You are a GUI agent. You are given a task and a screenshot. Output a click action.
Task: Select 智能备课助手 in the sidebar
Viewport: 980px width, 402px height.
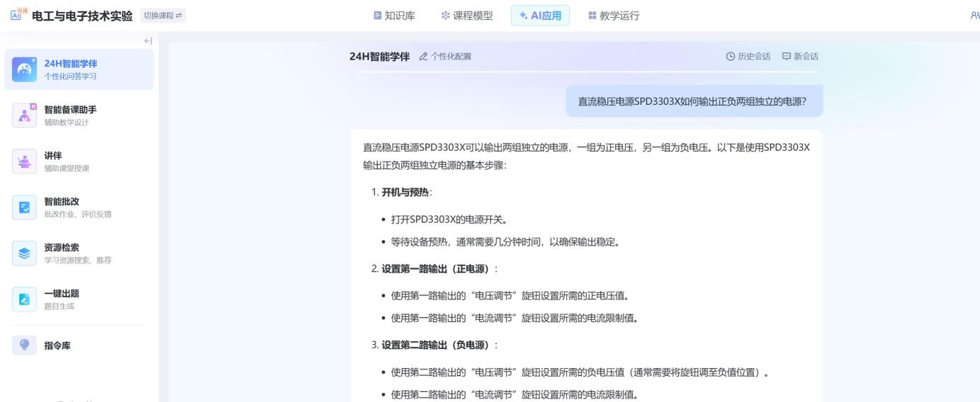79,115
